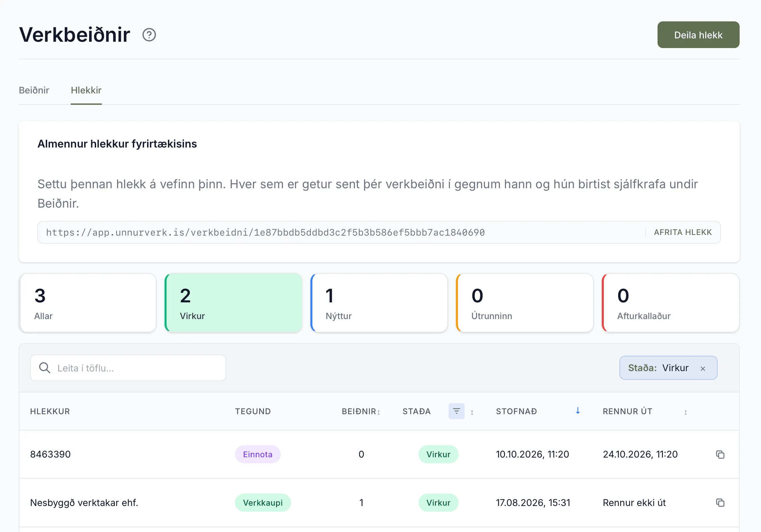This screenshot has width=761, height=532.
Task: Open the Staða column filter icon
Action: point(456,411)
